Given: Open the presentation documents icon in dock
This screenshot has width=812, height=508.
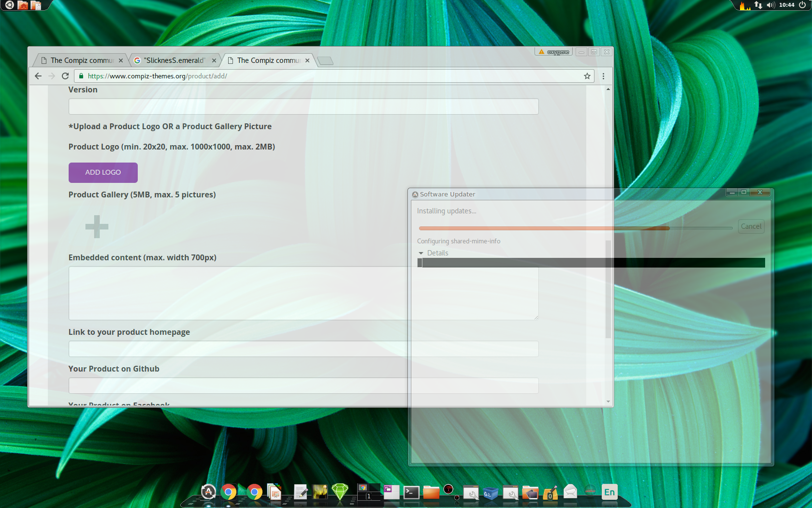Looking at the screenshot, I should pos(274,492).
